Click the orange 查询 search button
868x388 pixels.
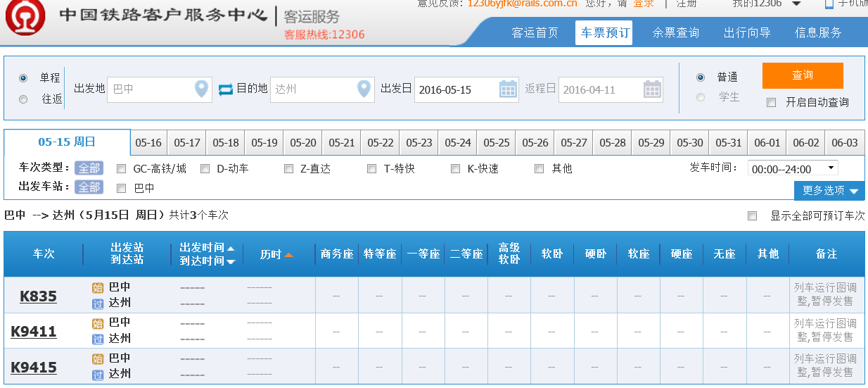click(x=802, y=76)
